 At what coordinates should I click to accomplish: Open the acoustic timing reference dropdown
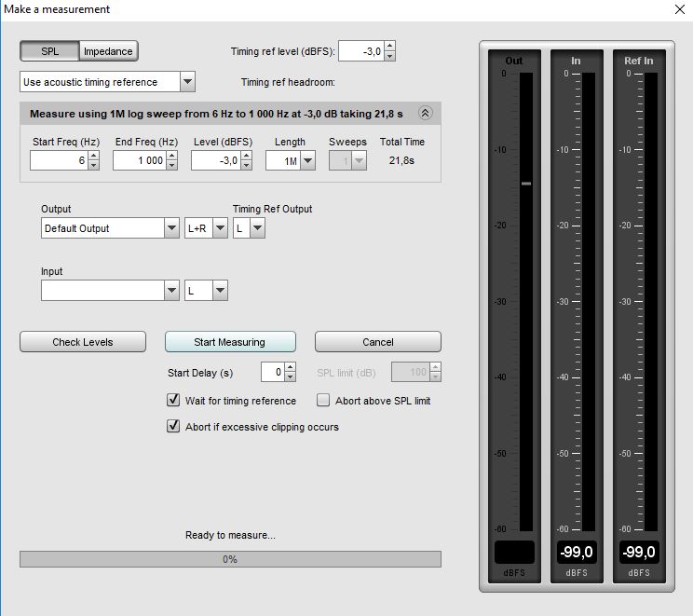click(x=187, y=82)
